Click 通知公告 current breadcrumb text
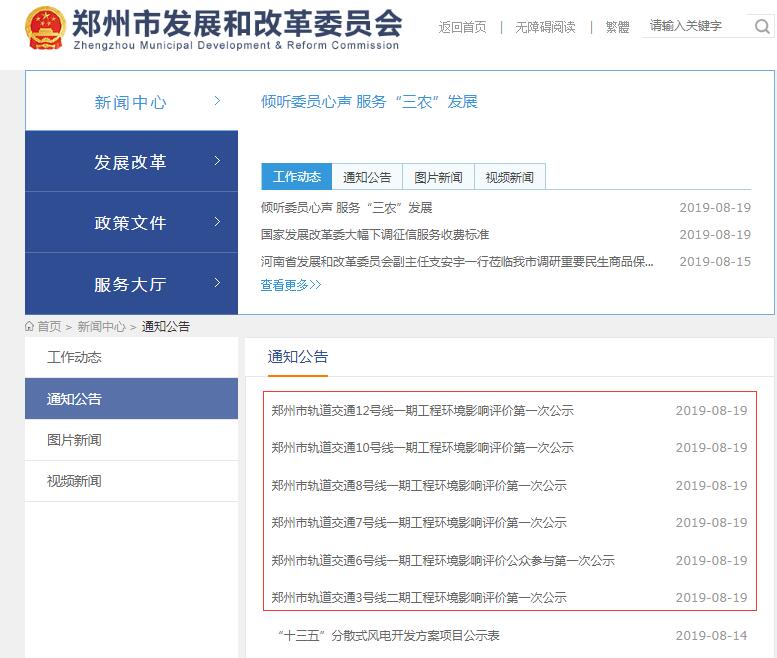This screenshot has width=777, height=658. point(166,327)
